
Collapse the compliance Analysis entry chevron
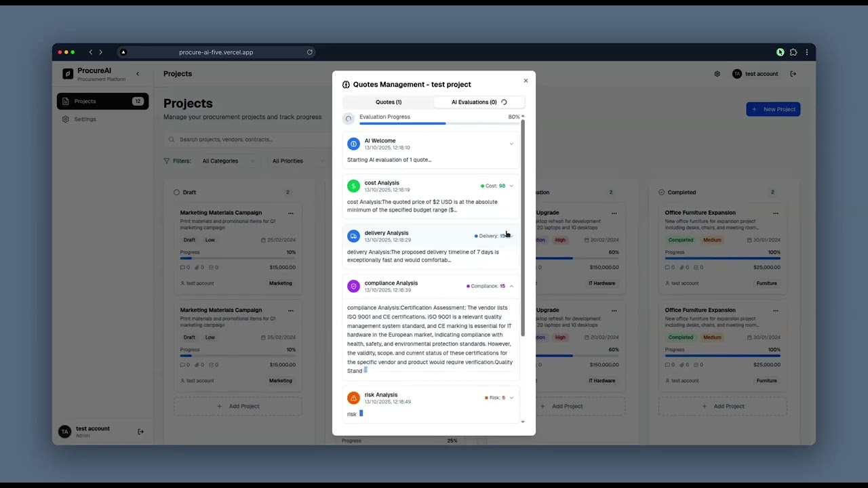[511, 286]
